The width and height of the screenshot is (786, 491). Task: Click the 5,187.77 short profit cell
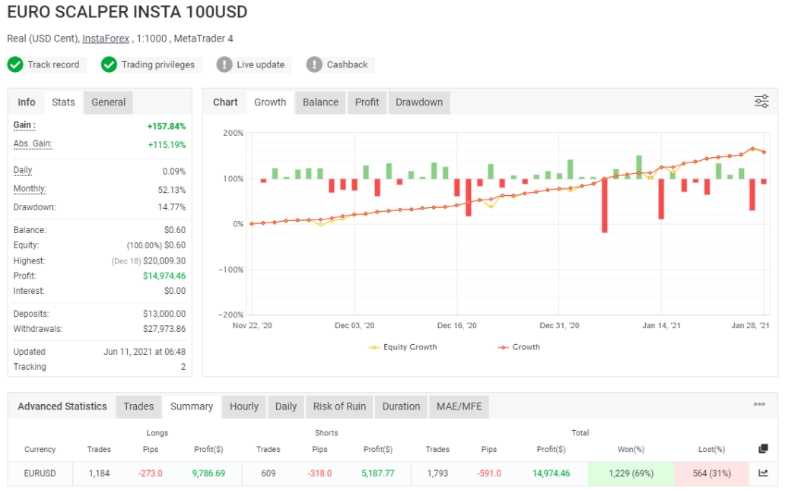(x=378, y=473)
